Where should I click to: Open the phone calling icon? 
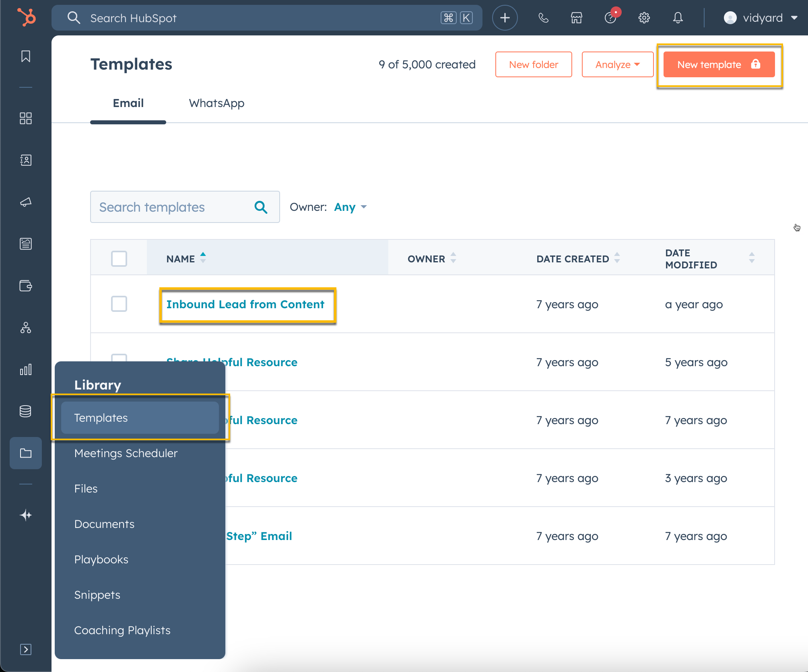pyautogui.click(x=543, y=18)
